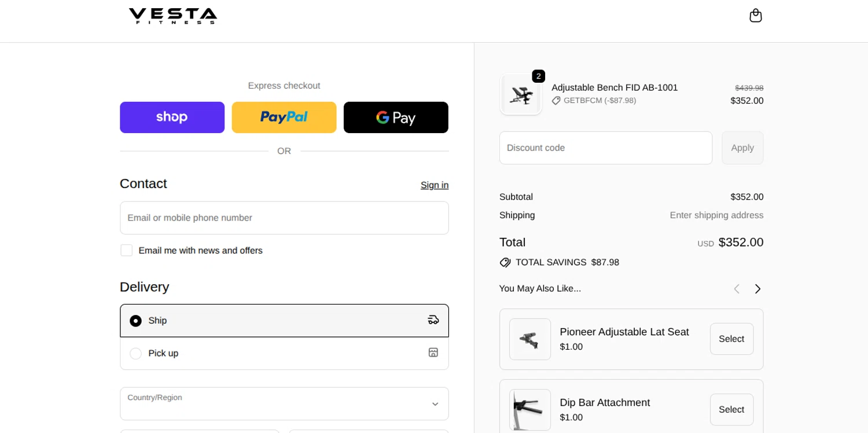868x433 pixels.
Task: Click the Dip Bar Attachment thumbnail
Action: coord(530,410)
